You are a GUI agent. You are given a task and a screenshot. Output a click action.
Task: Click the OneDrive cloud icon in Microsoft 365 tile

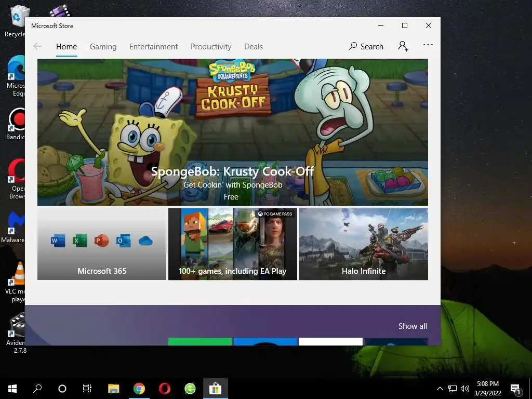pyautogui.click(x=145, y=241)
